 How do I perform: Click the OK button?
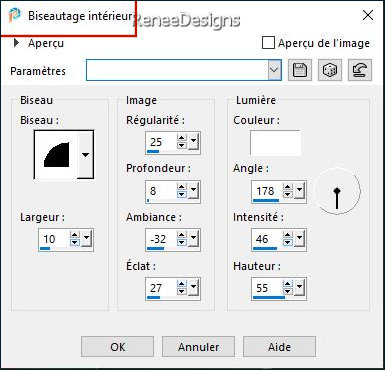point(118,347)
